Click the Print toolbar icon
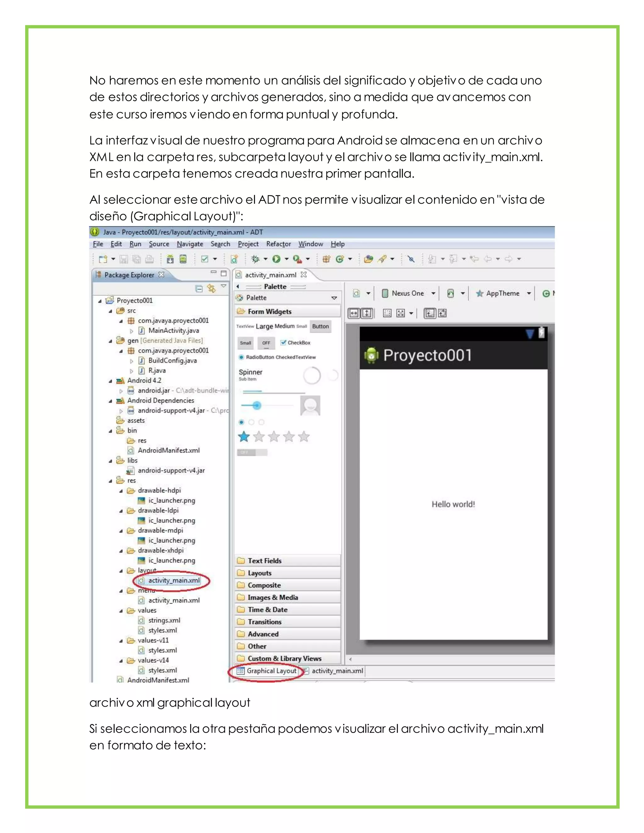The height and width of the screenshot is (833, 644). (150, 259)
